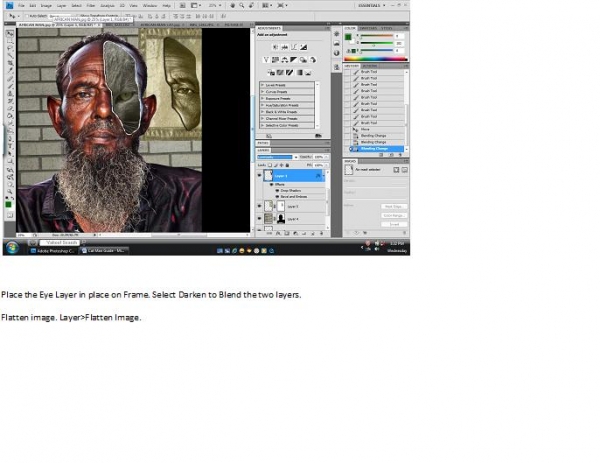Screen dimensions: 600x463
Task: Switch to the Styles tab
Action: [x=386, y=28]
